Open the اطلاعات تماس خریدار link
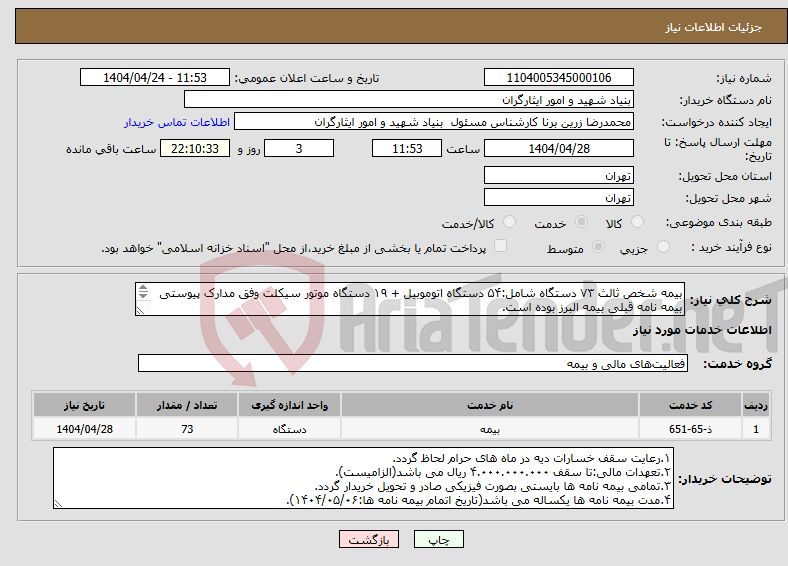788x566 pixels. click(x=177, y=122)
